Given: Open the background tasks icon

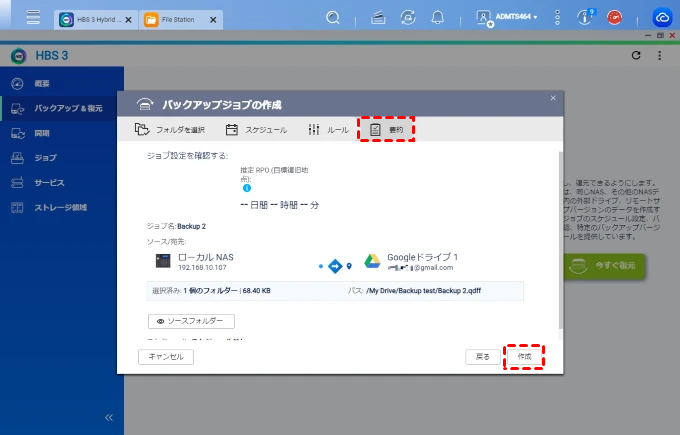Looking at the screenshot, I should [378, 18].
